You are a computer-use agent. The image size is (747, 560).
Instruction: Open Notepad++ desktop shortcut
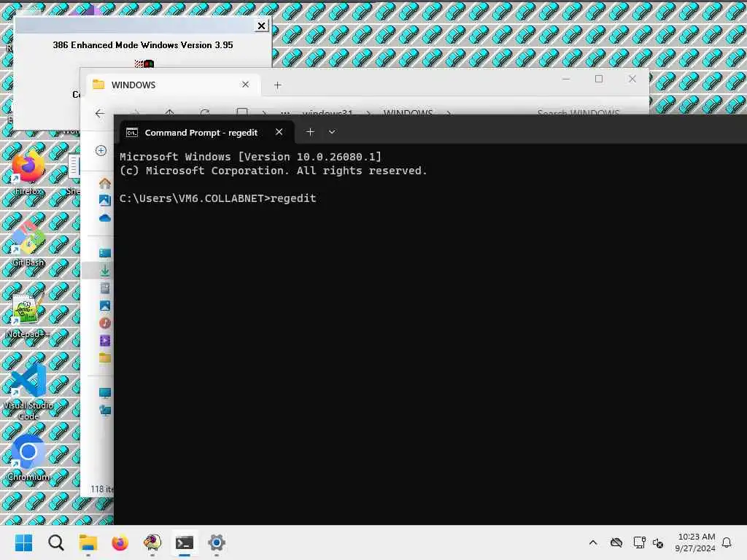click(28, 314)
